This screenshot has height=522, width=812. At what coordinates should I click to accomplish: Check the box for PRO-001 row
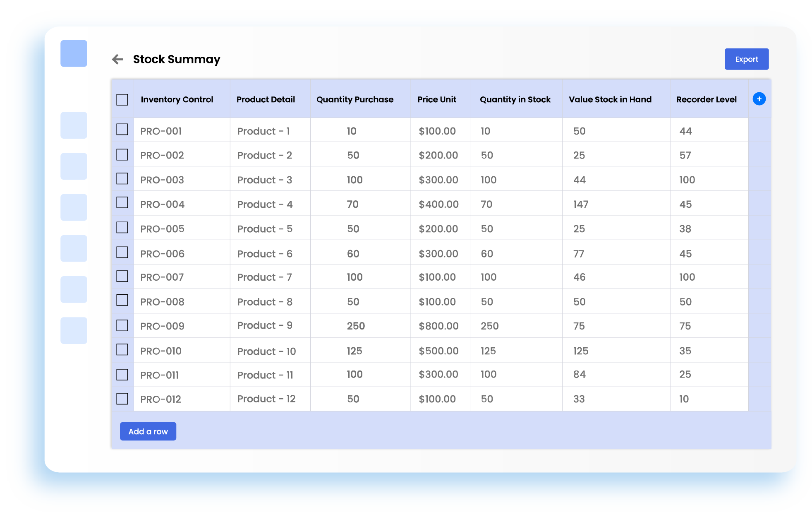(122, 130)
